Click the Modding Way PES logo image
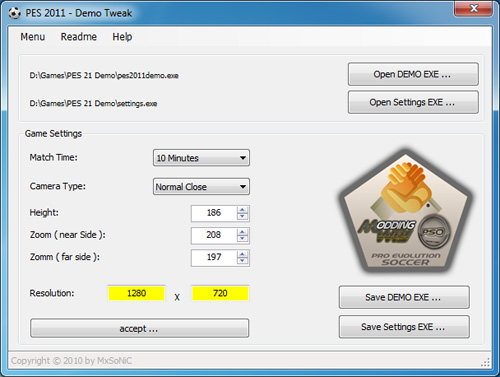Screen dimensions: 500x377 (x=406, y=211)
